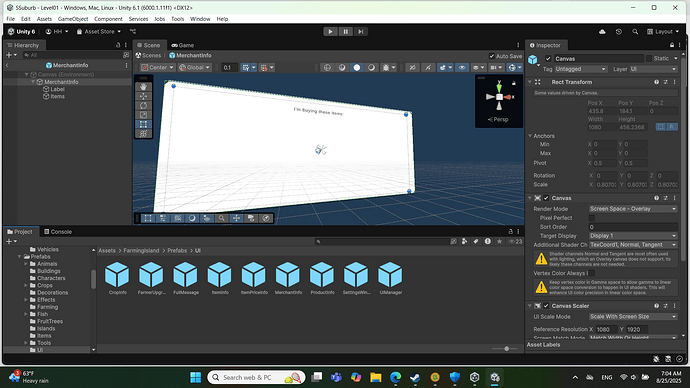Screen dimensions: 690x388
Task: Select the Transform tool
Action: point(143,134)
